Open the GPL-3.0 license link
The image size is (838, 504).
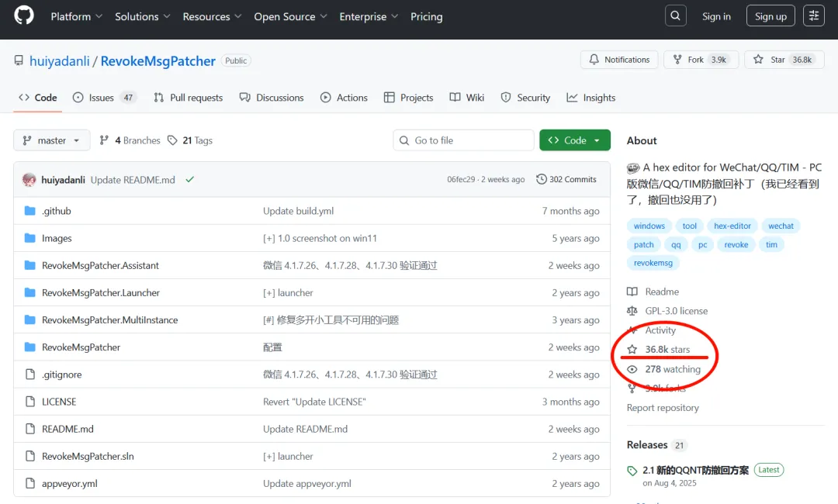click(x=676, y=311)
